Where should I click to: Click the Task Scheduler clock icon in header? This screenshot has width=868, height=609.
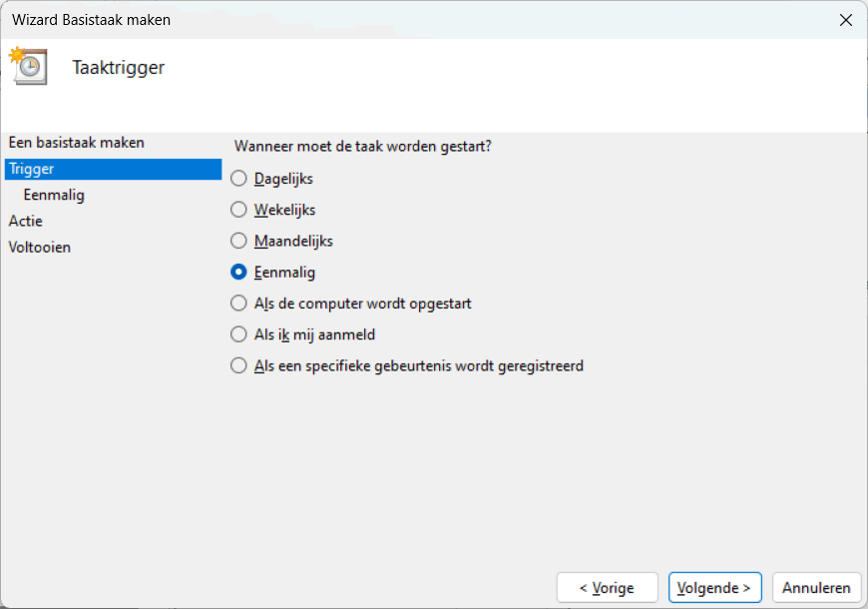29,66
